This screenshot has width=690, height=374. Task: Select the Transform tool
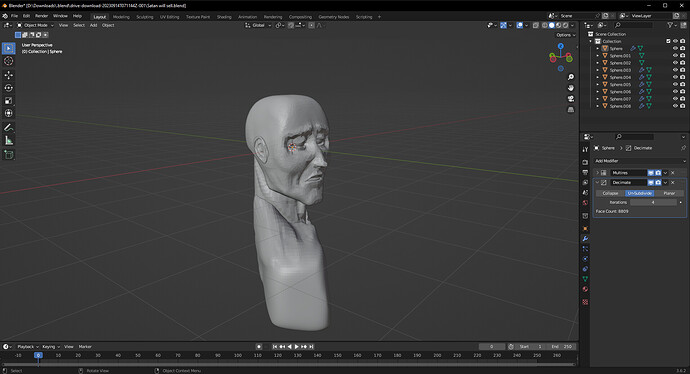pos(8,114)
